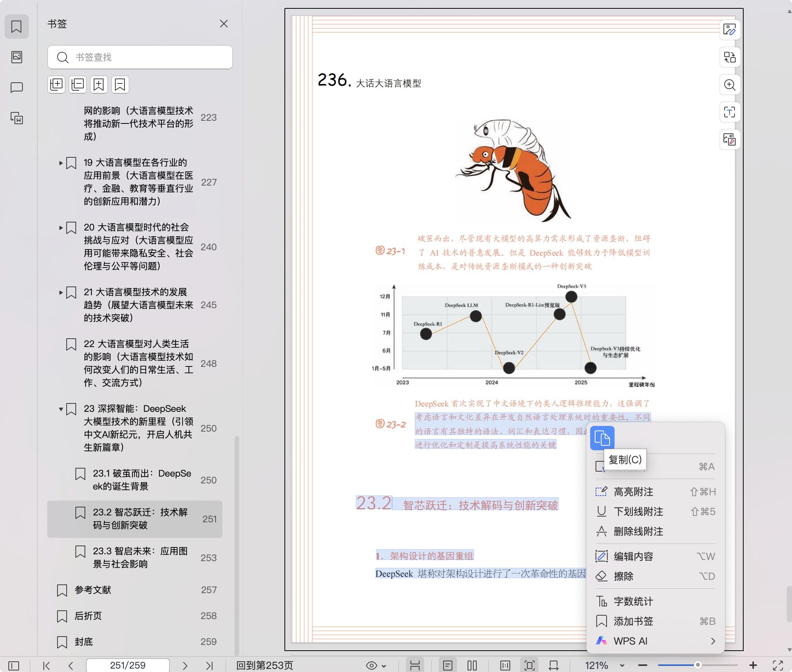The width and height of the screenshot is (792, 672).
Task: Click the collapse all bookmarks icon
Action: [x=78, y=84]
